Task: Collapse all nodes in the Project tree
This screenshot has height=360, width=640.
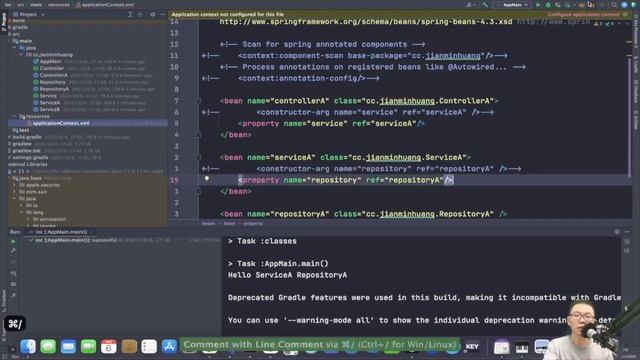Action: click(x=140, y=14)
